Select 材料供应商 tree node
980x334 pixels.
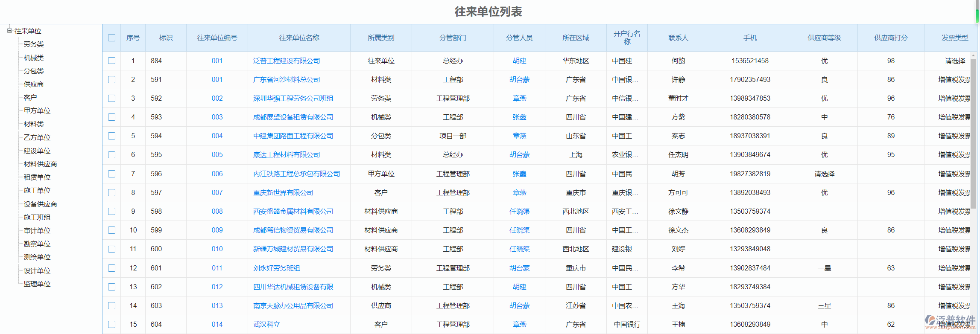coord(40,164)
